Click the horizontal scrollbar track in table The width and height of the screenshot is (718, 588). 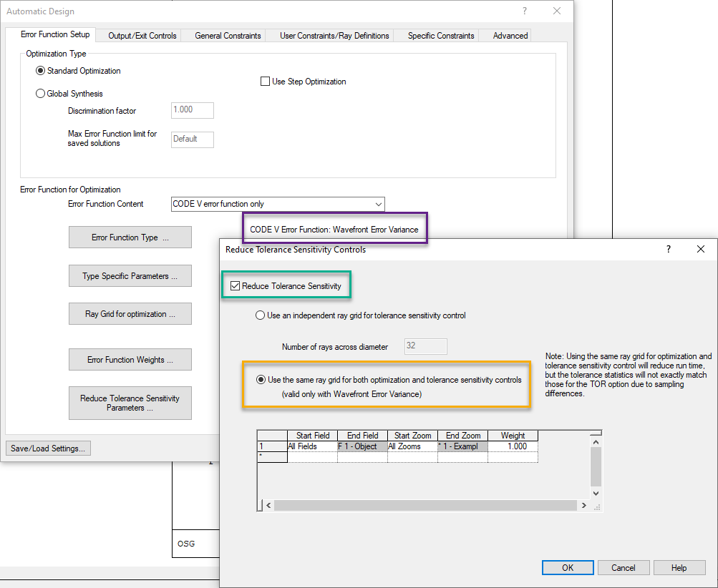(426, 505)
